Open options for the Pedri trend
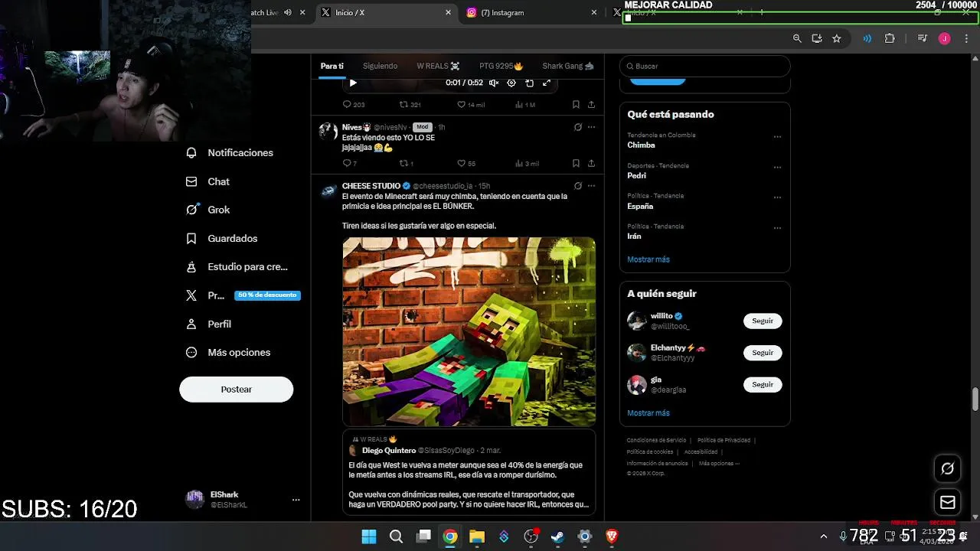Viewport: 980px width, 551px height. 777,167
